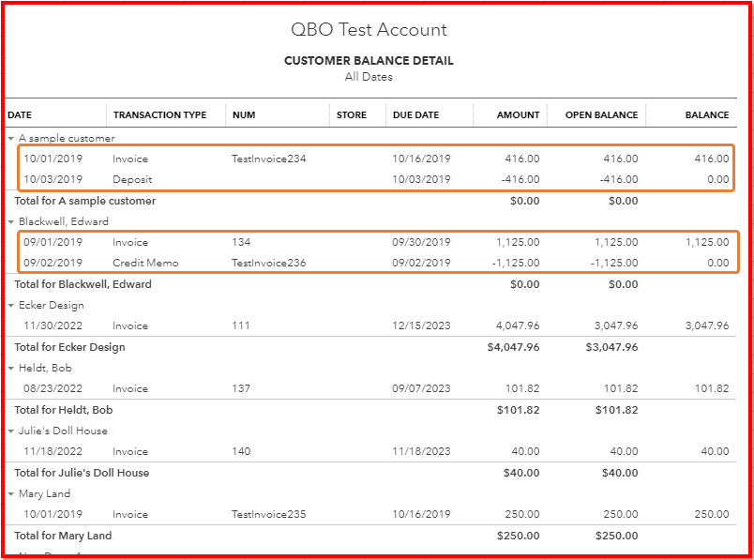Collapse the A sample customer group
Image resolution: width=754 pixels, height=560 pixels.
click(x=12, y=136)
